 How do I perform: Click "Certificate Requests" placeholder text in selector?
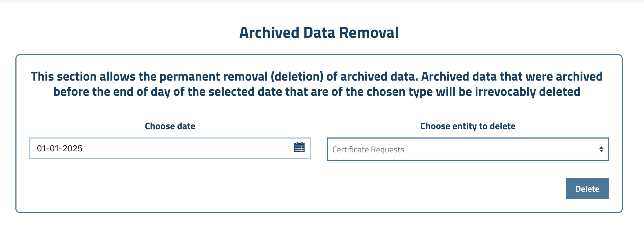[368, 150]
